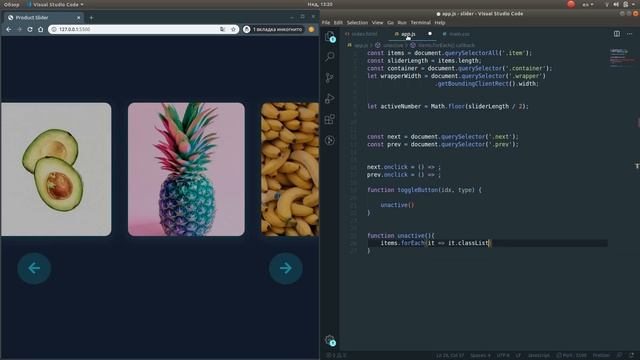Open the File menu
Image resolution: width=640 pixels, height=360 pixels.
(326, 22)
